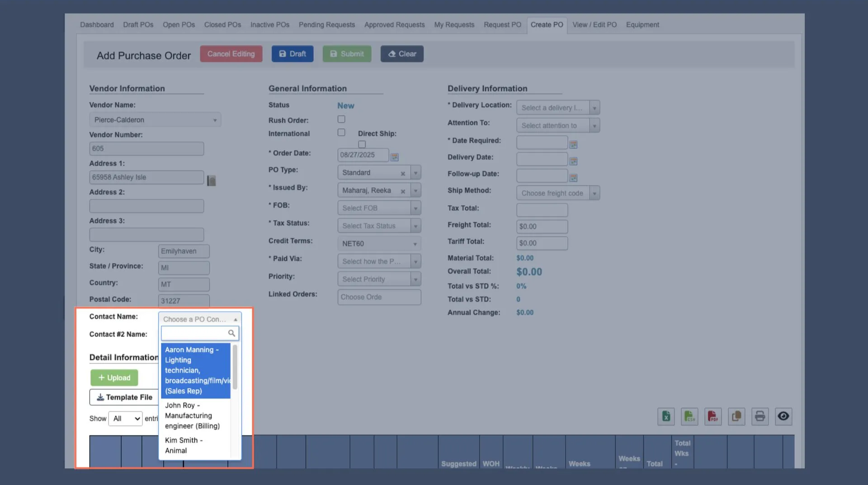Check the International checkbox
Screen dimensions: 868x485
[341, 132]
